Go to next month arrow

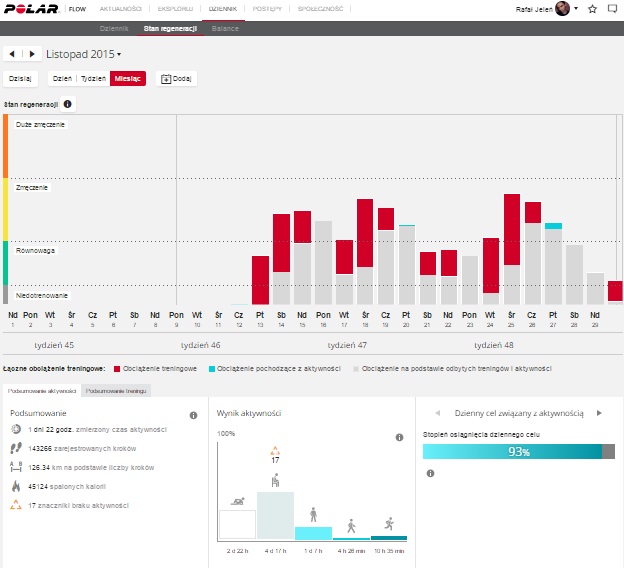coord(32,53)
